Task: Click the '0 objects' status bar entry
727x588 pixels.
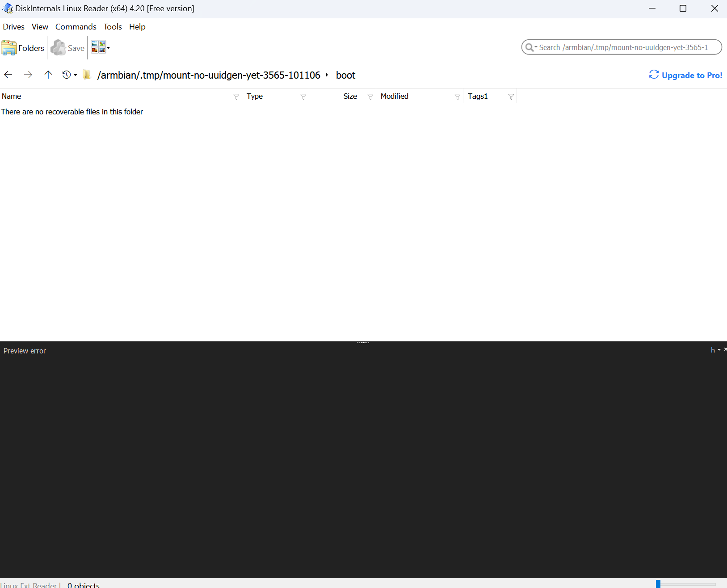Action: [84, 585]
